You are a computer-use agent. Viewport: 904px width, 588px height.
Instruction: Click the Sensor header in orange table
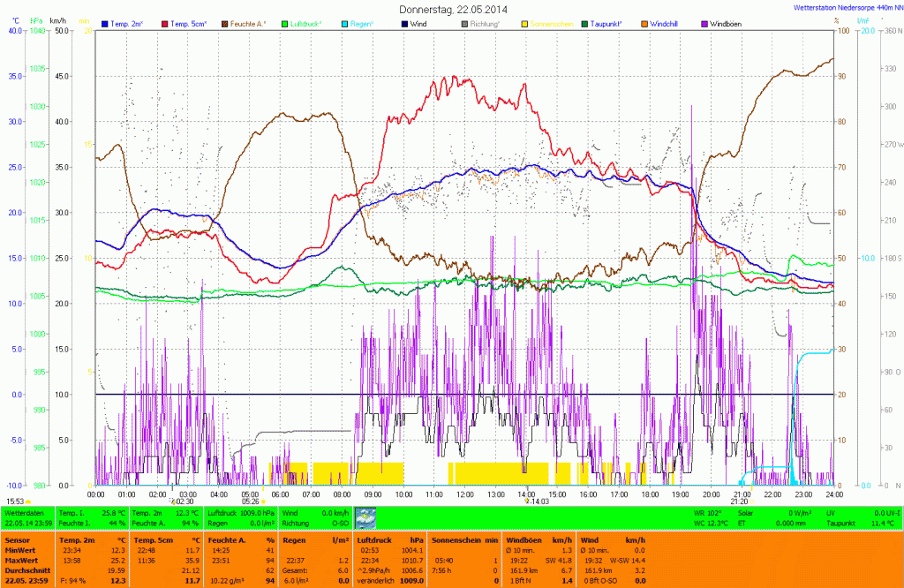click(18, 538)
